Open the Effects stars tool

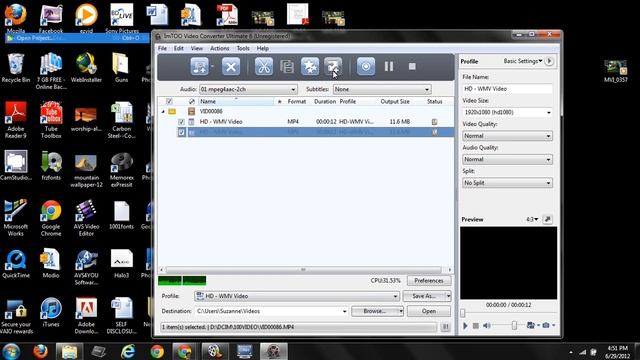coord(310,67)
